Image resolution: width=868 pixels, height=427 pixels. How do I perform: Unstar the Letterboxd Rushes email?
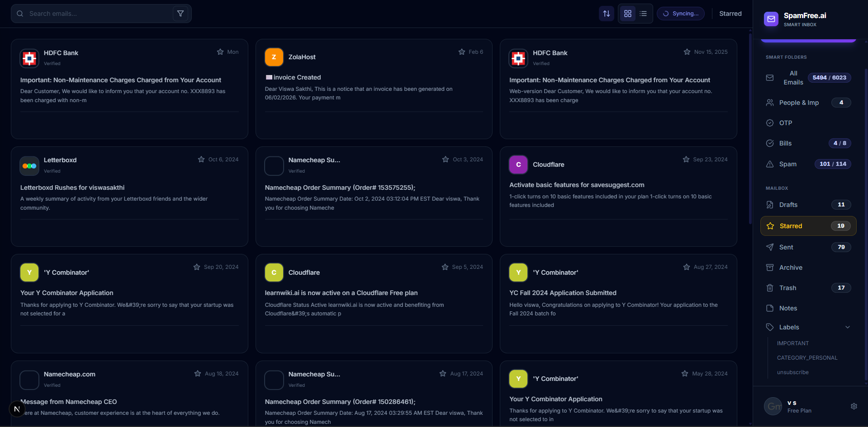[x=201, y=160]
